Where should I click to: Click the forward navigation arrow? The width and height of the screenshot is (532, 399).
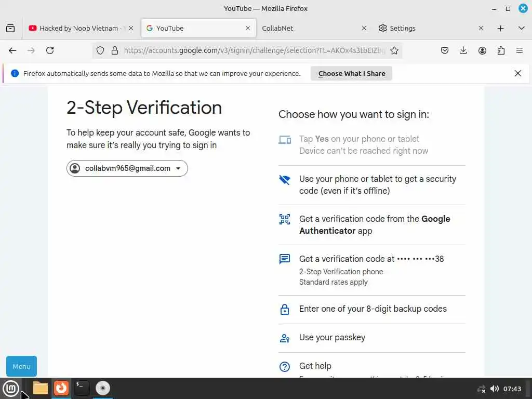[x=31, y=50]
